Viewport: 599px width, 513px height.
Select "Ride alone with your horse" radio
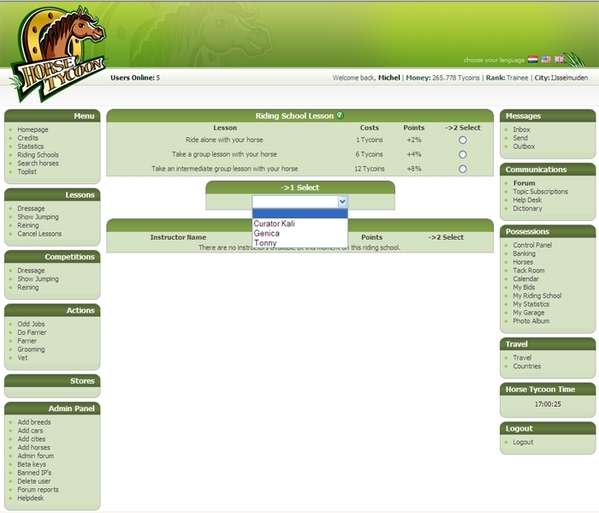(x=462, y=140)
